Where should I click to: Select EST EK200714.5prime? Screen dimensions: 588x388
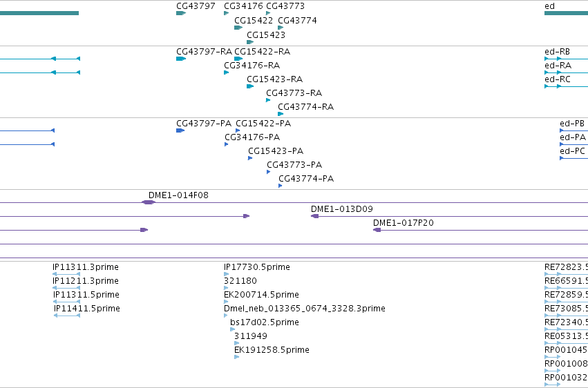pyautogui.click(x=261, y=295)
